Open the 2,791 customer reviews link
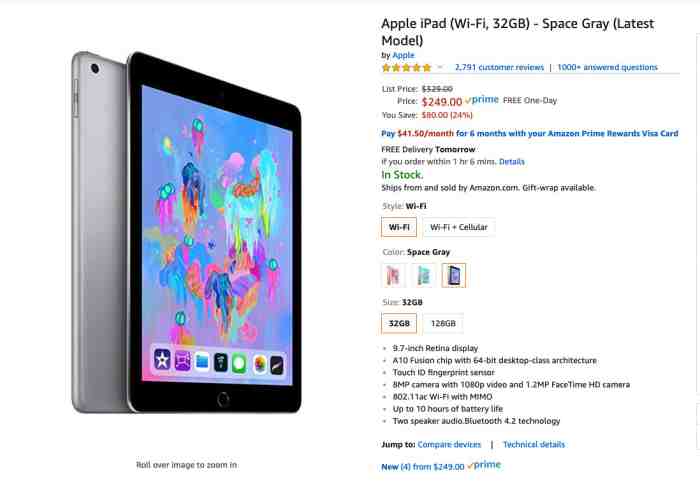Image resolution: width=700 pixels, height=483 pixels. (499, 67)
